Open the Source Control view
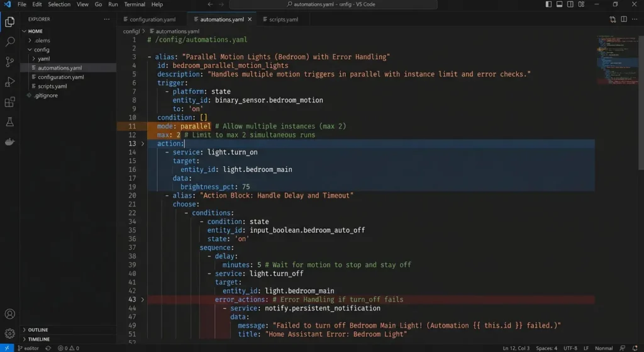Viewport: 644px width, 352px height. (x=9, y=62)
